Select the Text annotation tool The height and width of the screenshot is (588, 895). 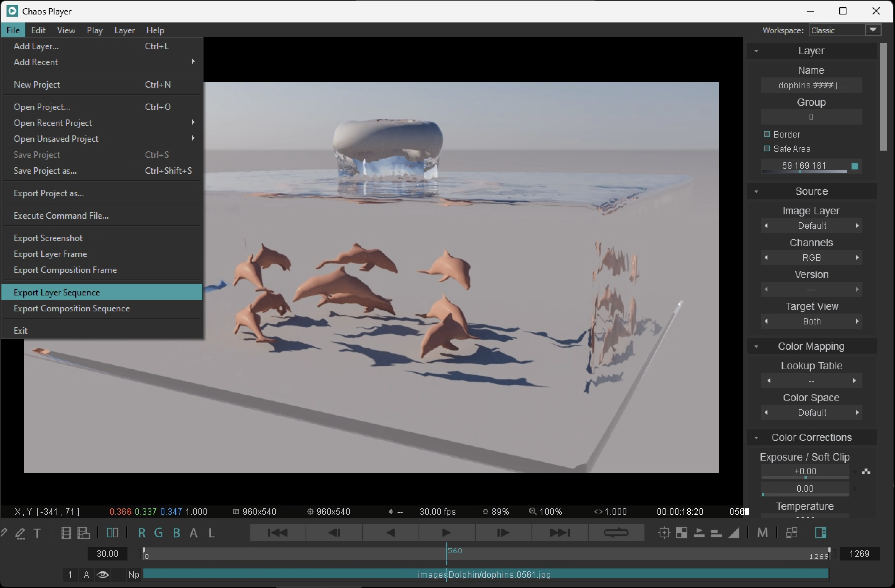click(37, 533)
